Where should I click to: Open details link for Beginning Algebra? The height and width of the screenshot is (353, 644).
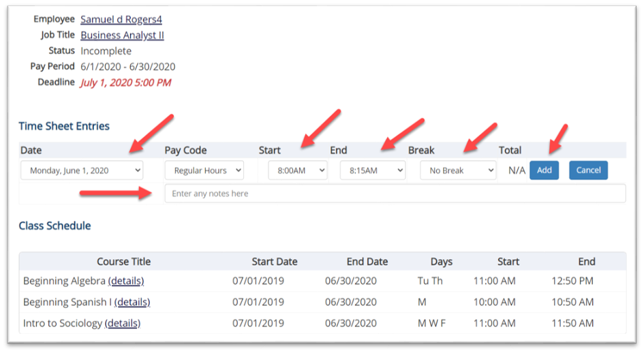pyautogui.click(x=126, y=281)
